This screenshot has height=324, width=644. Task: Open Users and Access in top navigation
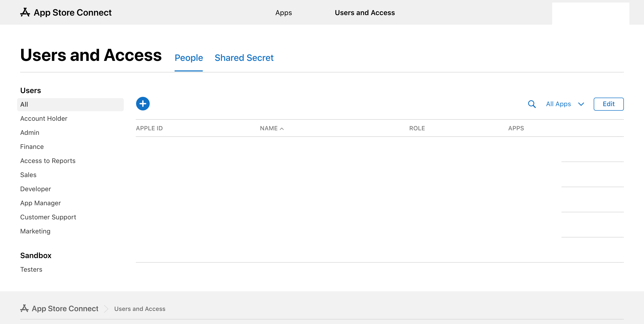click(x=365, y=13)
